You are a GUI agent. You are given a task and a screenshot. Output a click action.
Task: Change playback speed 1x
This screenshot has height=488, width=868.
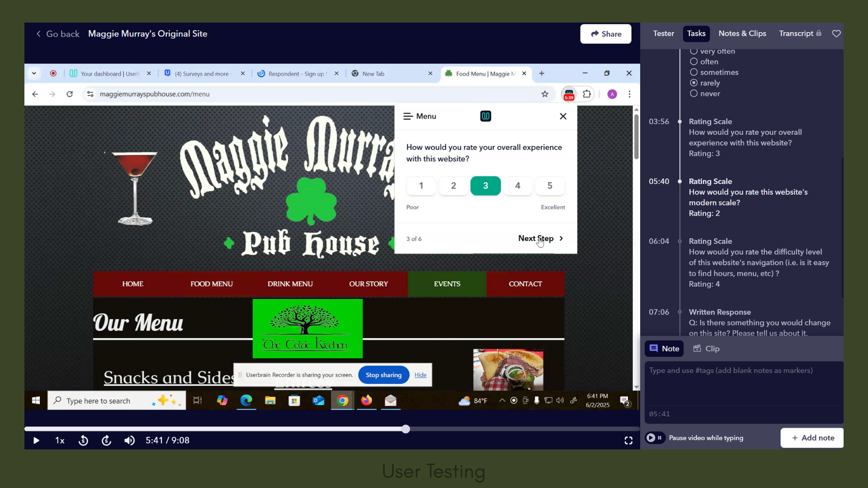(x=60, y=441)
